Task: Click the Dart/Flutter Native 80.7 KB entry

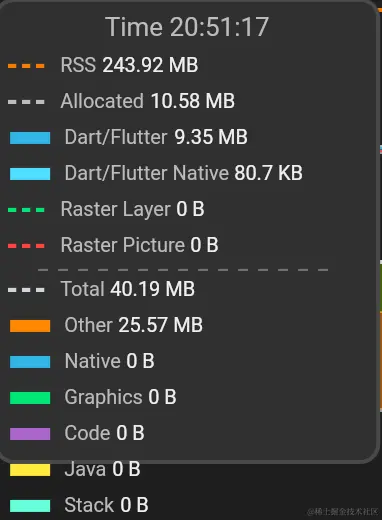Action: click(x=183, y=173)
